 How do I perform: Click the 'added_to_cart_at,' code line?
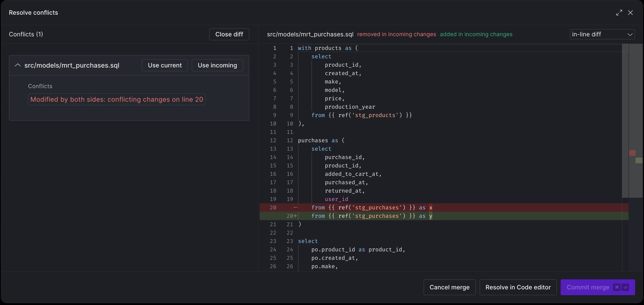point(353,174)
